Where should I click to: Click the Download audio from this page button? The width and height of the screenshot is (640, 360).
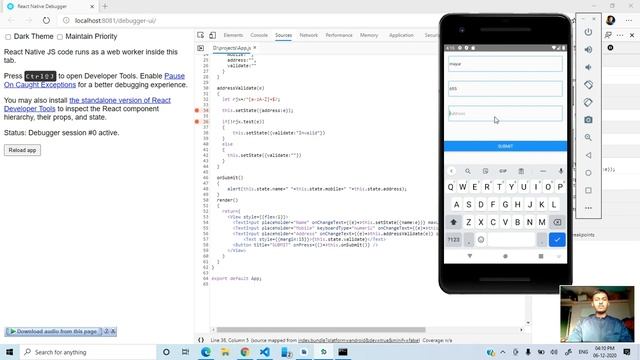coord(53,331)
